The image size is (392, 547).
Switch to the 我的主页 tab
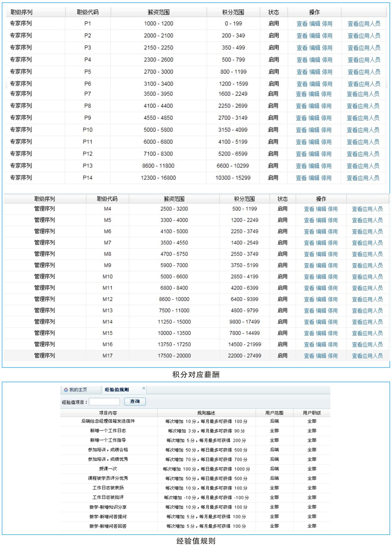pos(78,390)
